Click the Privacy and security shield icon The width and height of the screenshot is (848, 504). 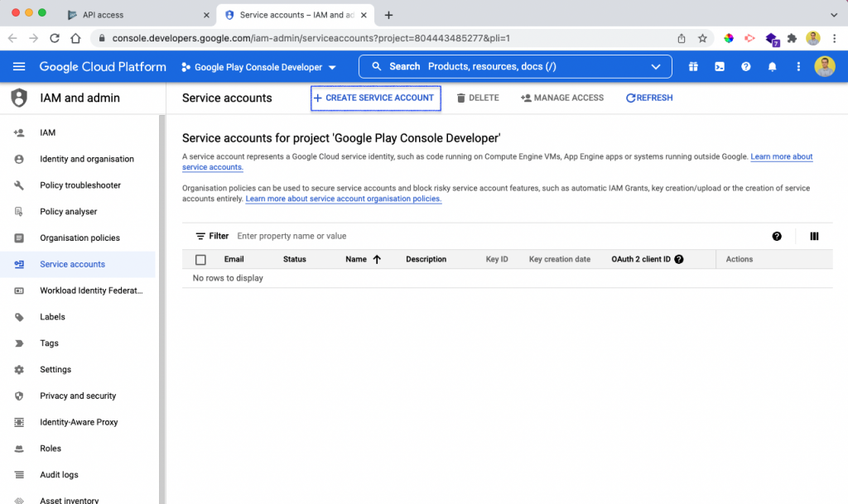coord(19,396)
